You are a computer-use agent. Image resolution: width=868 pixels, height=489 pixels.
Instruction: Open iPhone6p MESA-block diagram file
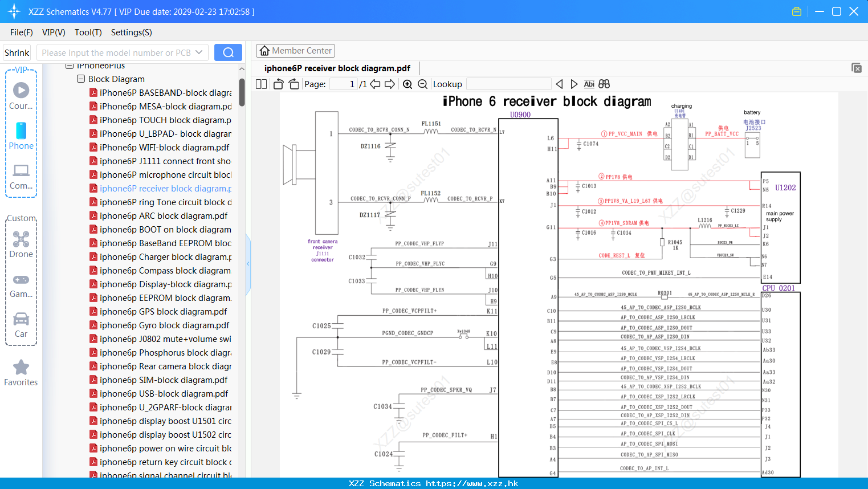click(x=161, y=106)
